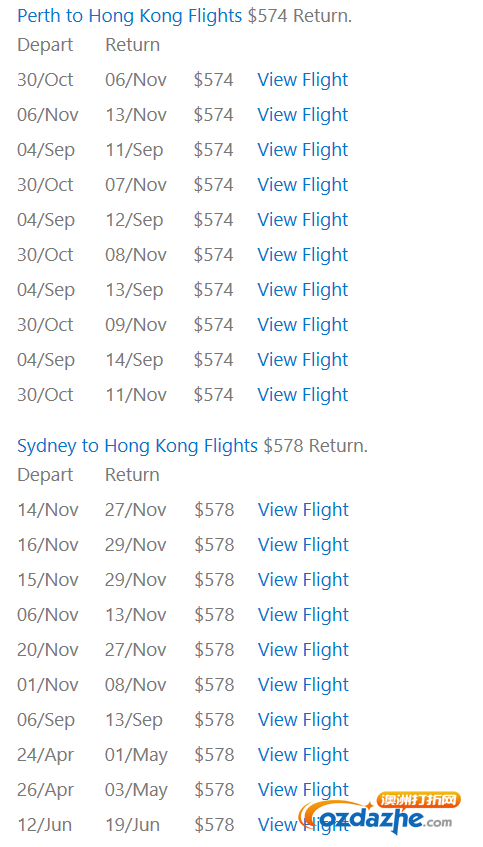View Flight for 30/Oct to 08/Nov trip

(303, 255)
